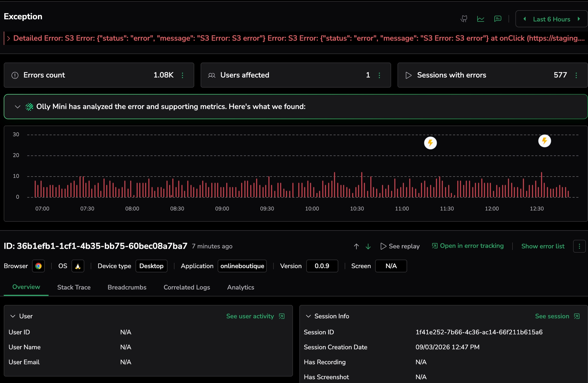Click Show error list
This screenshot has height=383, width=588.
pos(543,246)
